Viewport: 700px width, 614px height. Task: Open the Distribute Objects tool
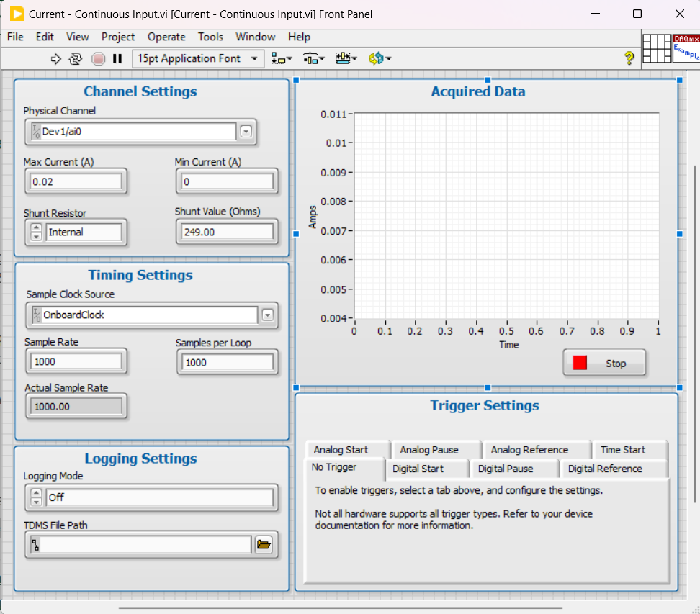(x=313, y=58)
